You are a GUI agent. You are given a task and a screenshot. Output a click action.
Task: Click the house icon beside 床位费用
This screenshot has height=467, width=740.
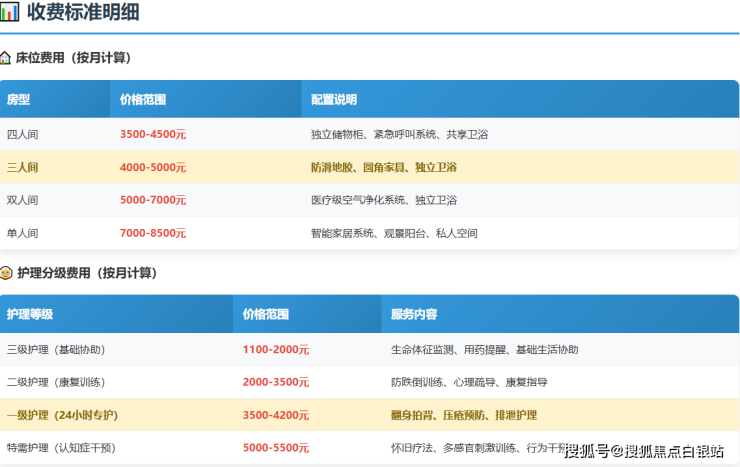[x=6, y=58]
